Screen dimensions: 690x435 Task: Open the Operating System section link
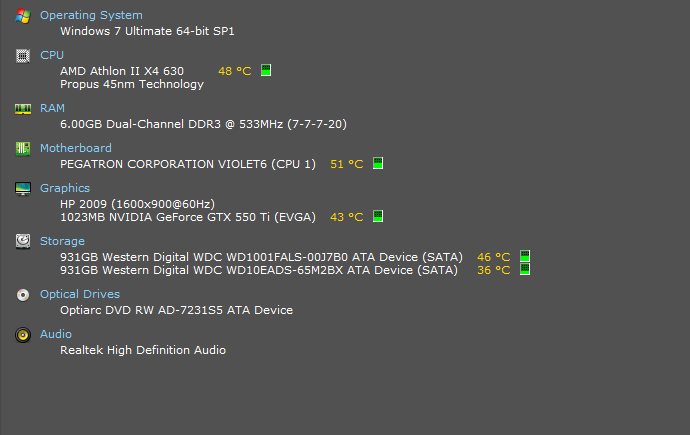[x=91, y=15]
